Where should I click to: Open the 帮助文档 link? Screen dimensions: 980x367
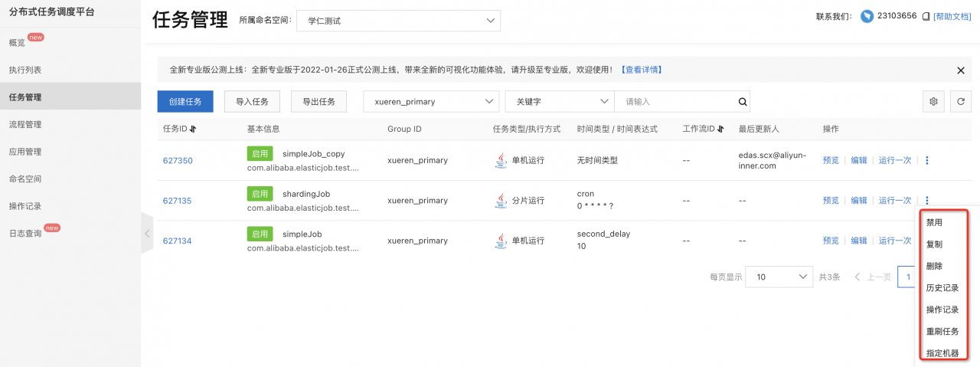coord(952,16)
